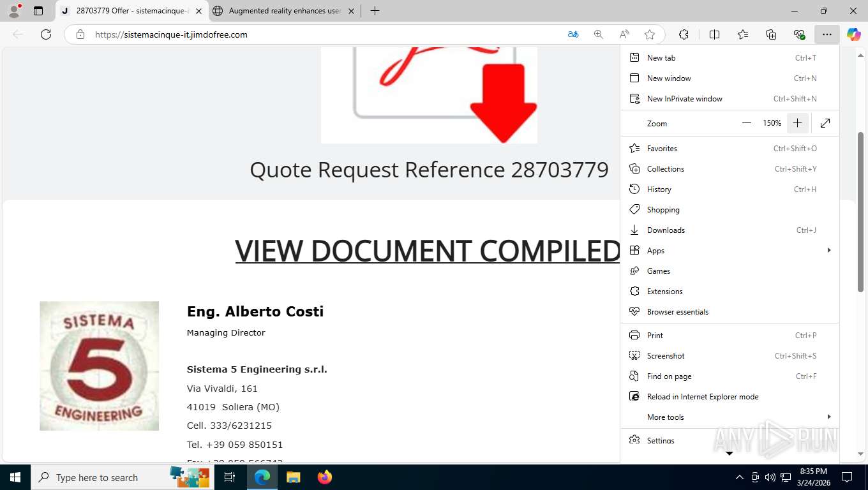Click the 'Eng. Alberto Costi' name text
This screenshot has width=868, height=490.
coord(255,311)
